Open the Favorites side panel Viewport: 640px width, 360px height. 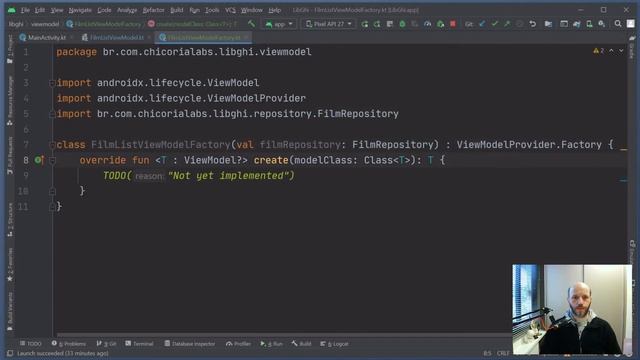tap(10, 265)
